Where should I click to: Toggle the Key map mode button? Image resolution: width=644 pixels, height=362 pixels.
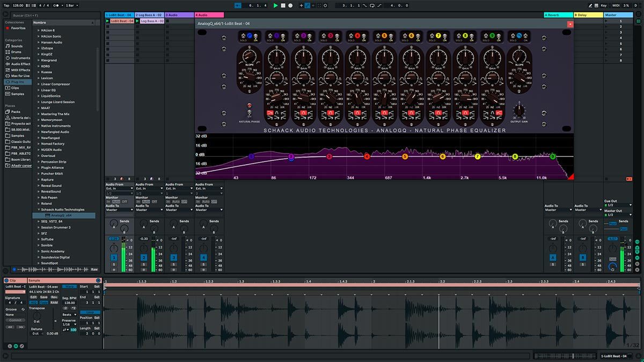click(604, 5)
